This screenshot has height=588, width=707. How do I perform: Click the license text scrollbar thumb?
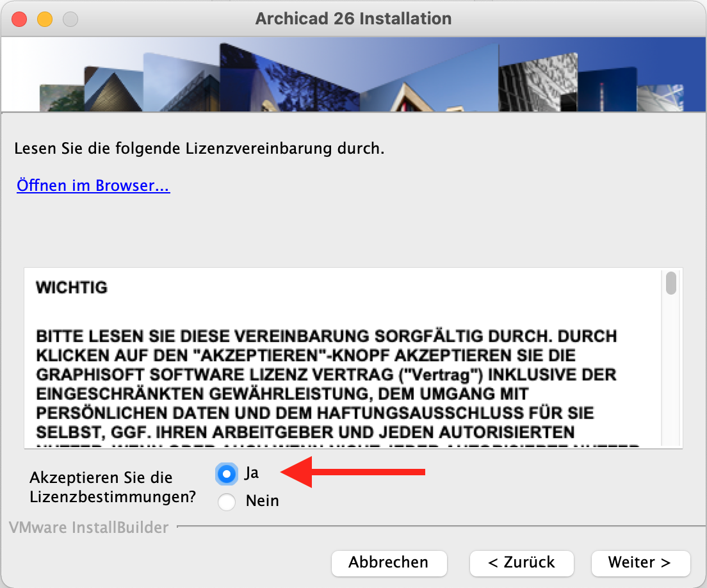pyautogui.click(x=671, y=282)
